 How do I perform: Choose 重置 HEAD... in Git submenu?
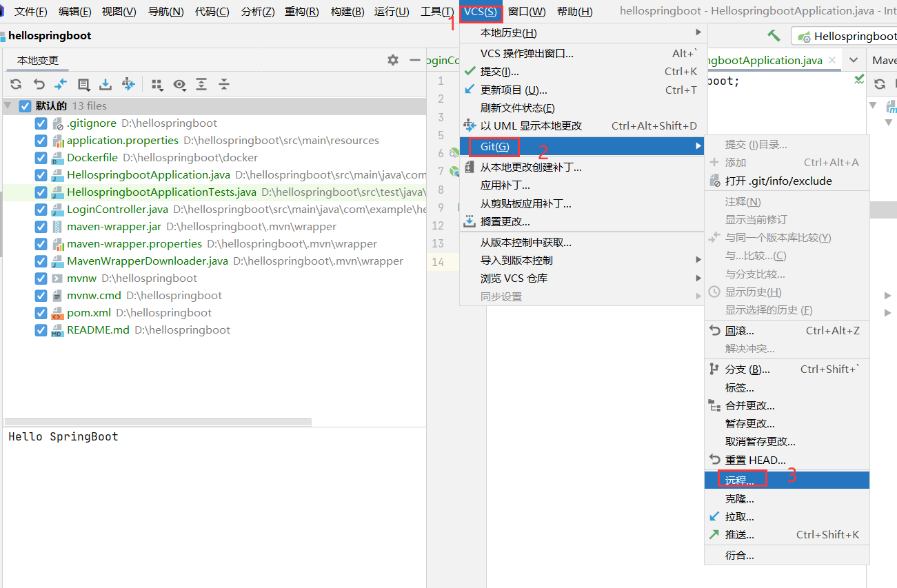(x=787, y=460)
